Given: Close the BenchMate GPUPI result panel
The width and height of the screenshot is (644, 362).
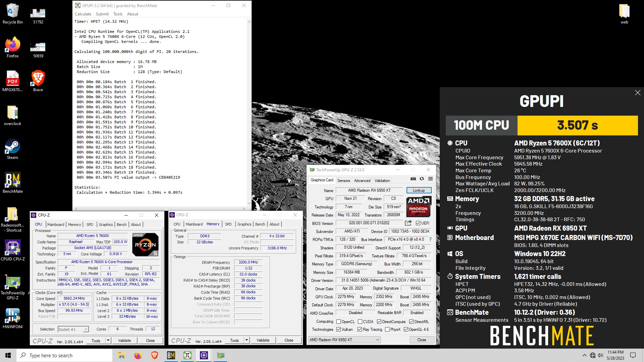Looking at the screenshot, I should [638, 93].
